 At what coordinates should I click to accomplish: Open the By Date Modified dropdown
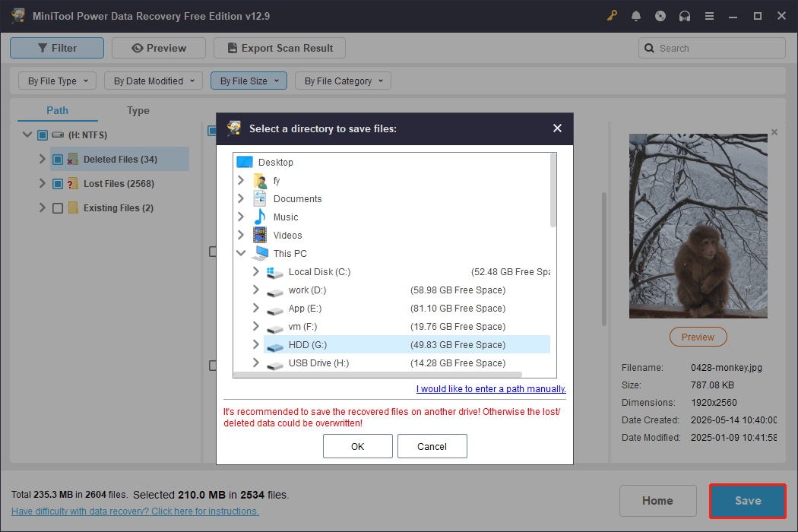[154, 81]
